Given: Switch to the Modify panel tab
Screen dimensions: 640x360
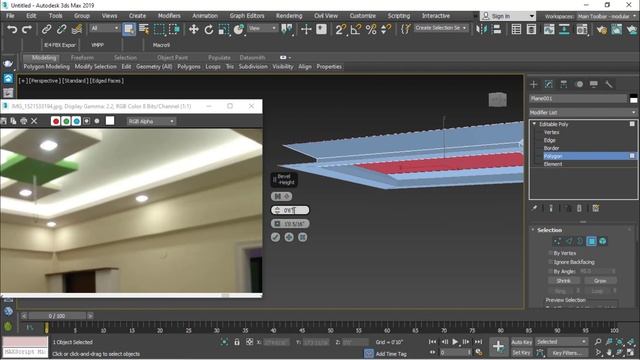Looking at the screenshot, I should tap(549, 84).
